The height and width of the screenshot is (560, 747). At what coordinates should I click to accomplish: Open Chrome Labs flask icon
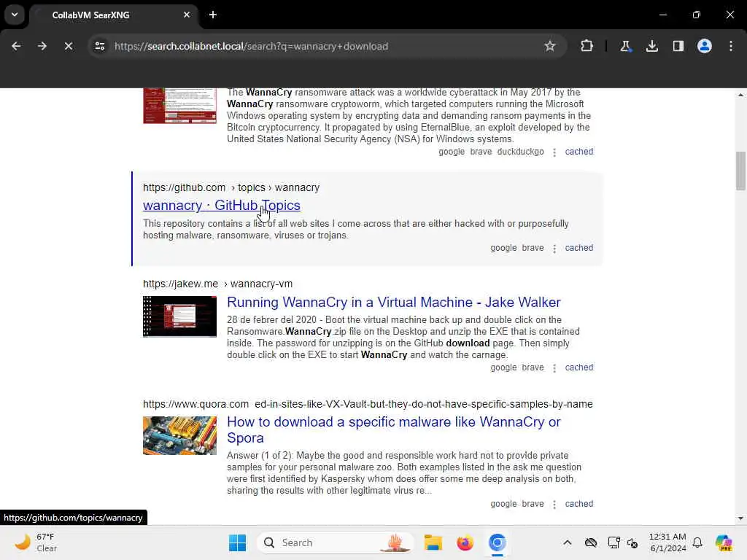point(625,46)
